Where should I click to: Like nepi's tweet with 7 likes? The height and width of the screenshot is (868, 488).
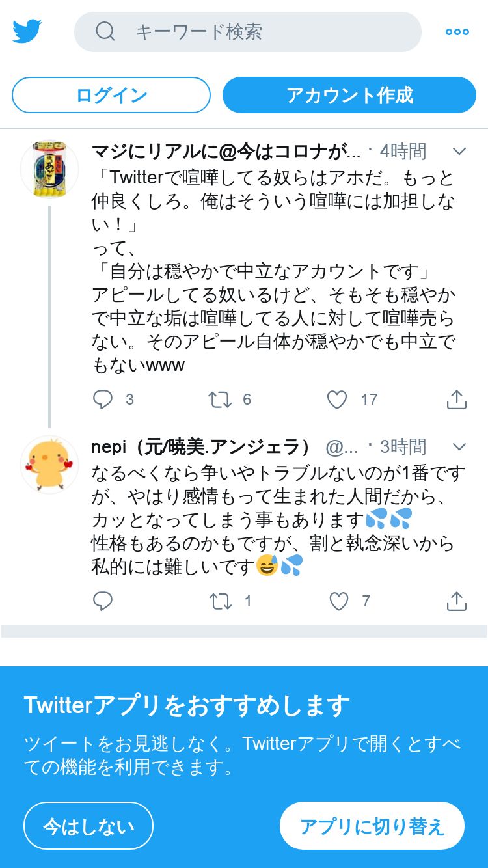(338, 601)
